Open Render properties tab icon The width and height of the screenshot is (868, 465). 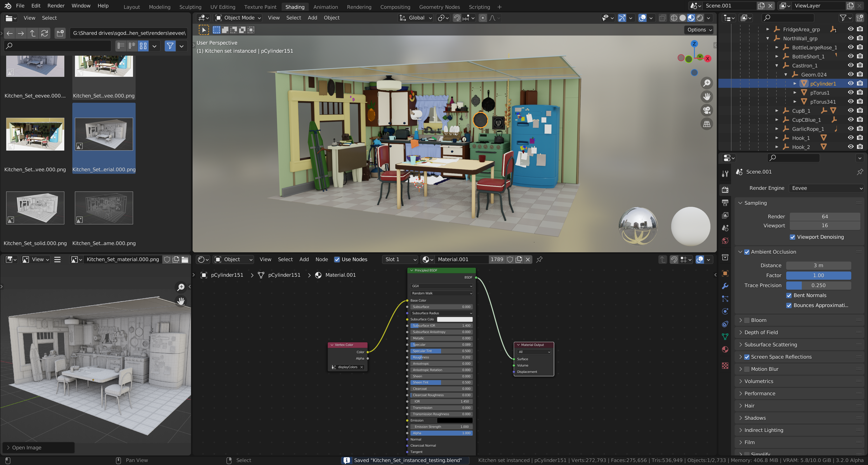[x=725, y=190]
